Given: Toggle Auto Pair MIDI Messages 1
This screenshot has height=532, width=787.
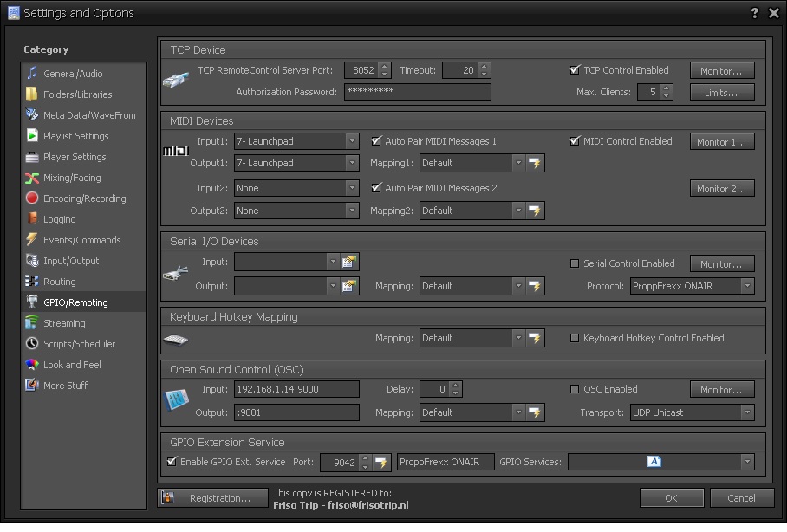Looking at the screenshot, I should [376, 141].
